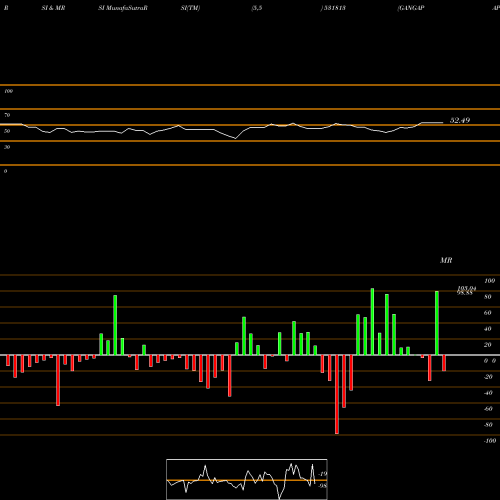500x500 pixels.
Task: Click the 'SI(TM)' header label
Action: tap(190, 8)
